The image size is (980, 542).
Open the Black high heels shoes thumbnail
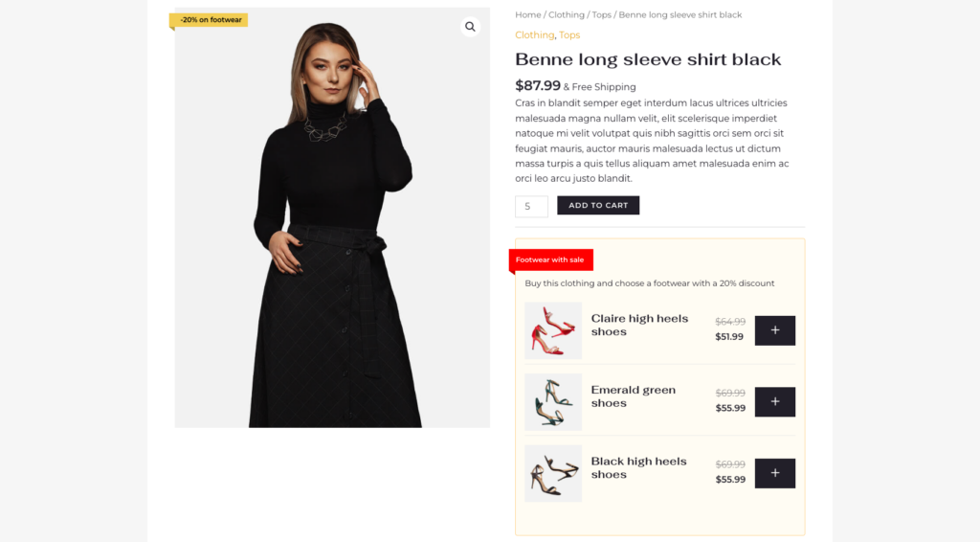553,473
